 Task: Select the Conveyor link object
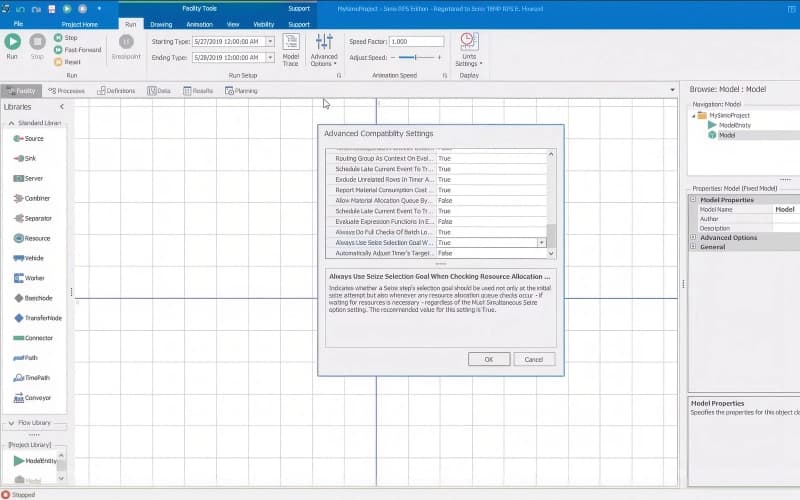32,398
